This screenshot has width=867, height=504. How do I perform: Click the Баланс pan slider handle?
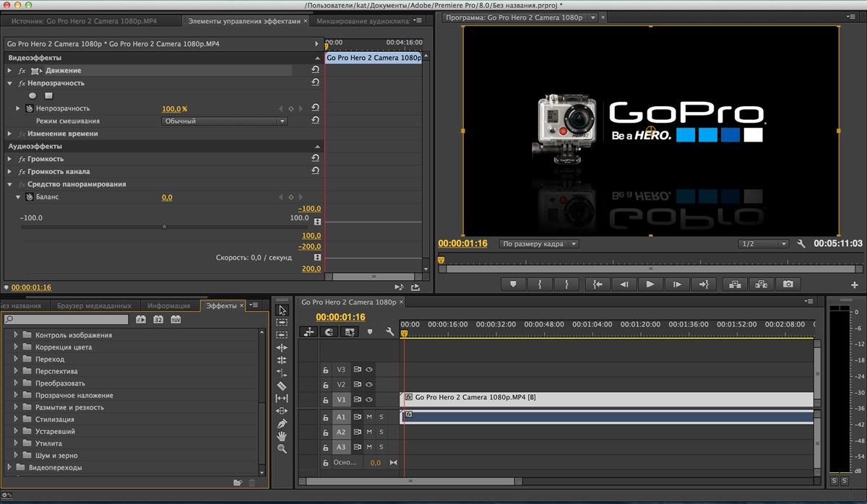point(164,227)
